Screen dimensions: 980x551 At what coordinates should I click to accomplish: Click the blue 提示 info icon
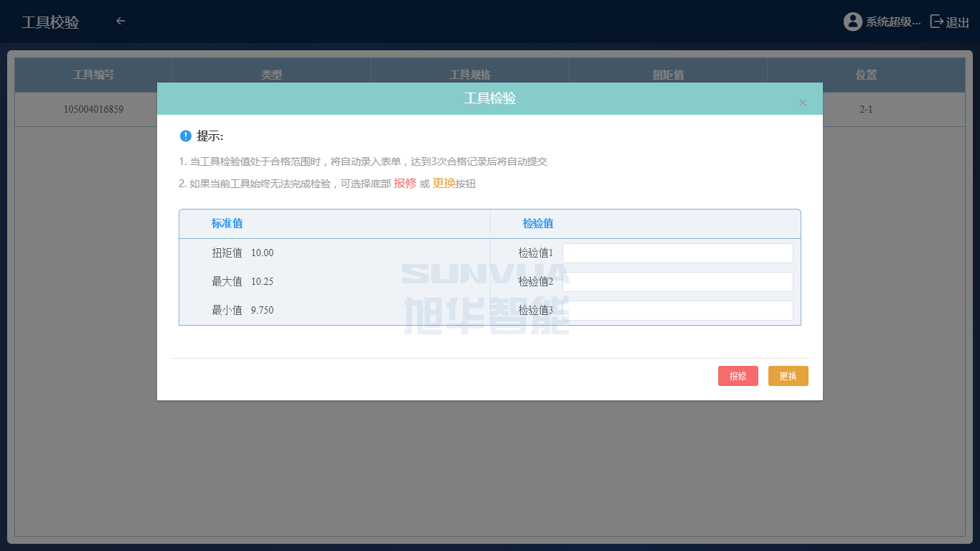pos(185,136)
